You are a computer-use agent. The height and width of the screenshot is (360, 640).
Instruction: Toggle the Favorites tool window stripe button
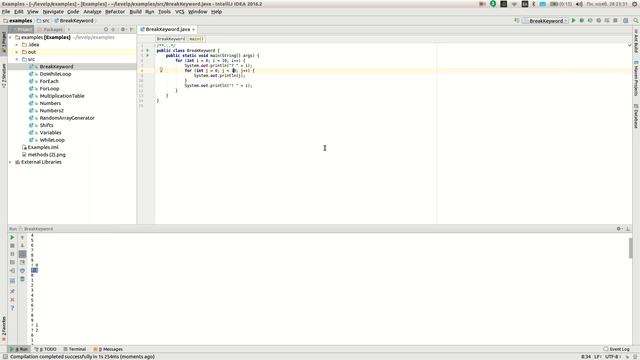(x=4, y=329)
